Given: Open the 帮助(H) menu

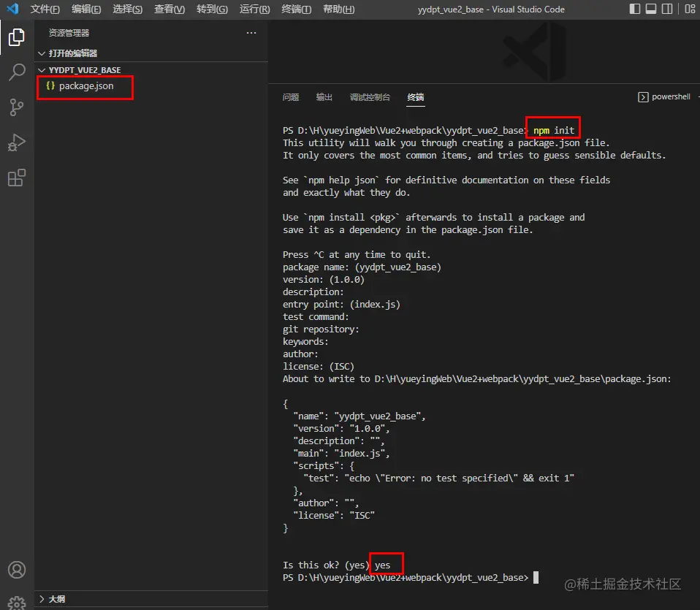Looking at the screenshot, I should [339, 9].
